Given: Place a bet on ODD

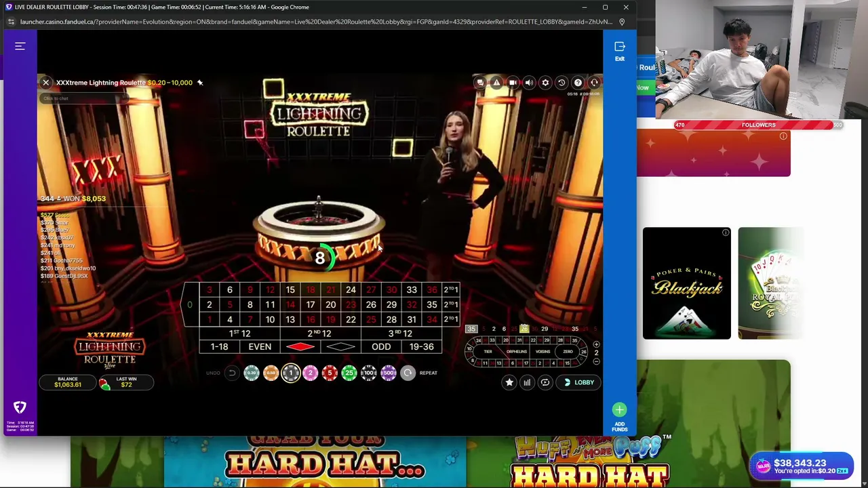Looking at the screenshot, I should [x=381, y=346].
